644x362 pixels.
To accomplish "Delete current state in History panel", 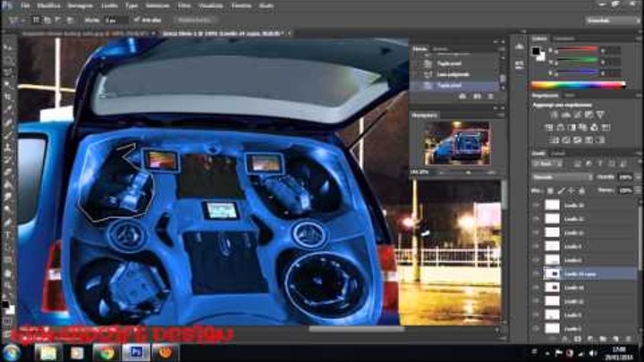I will click(x=490, y=96).
